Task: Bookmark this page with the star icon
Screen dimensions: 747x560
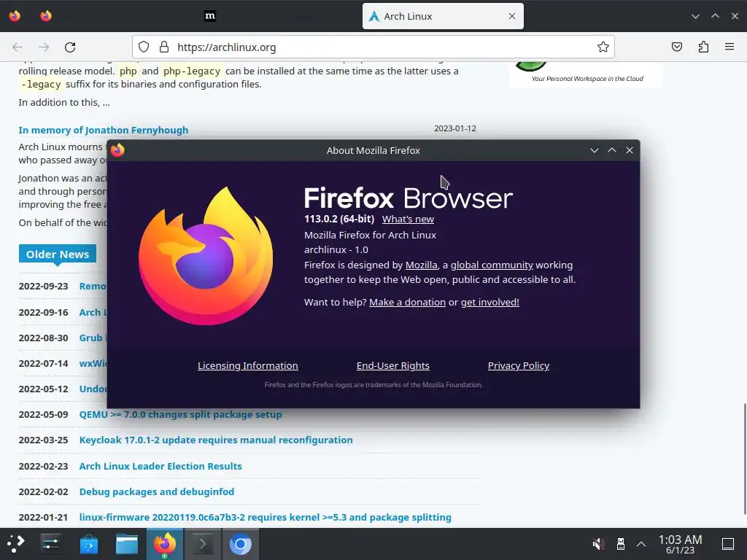Action: (x=603, y=47)
